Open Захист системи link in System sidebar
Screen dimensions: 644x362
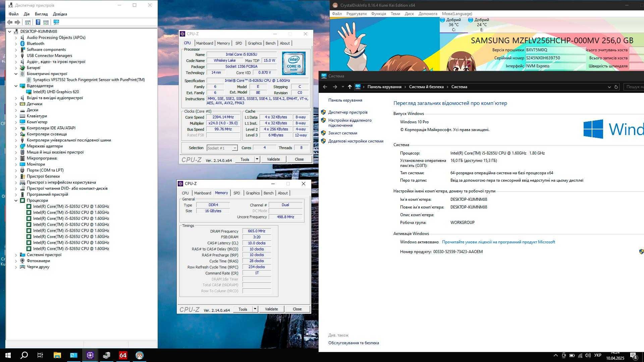pyautogui.click(x=342, y=133)
